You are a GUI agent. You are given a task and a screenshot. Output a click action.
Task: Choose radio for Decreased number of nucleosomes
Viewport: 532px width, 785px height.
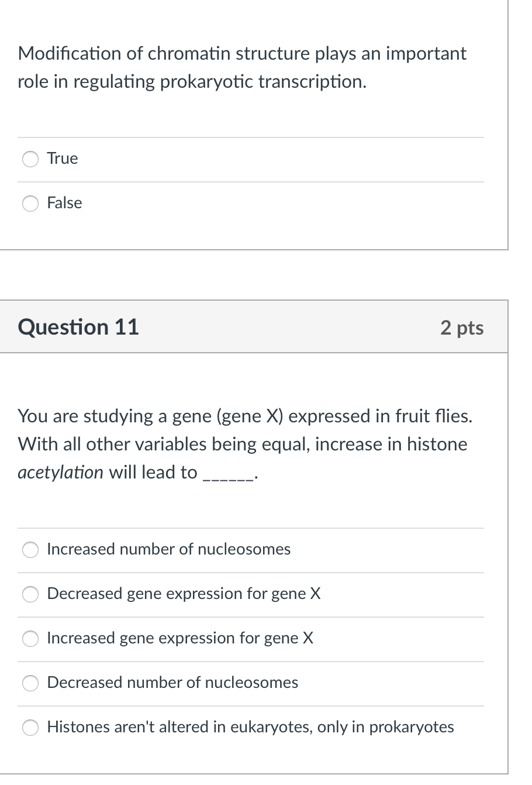[30, 683]
